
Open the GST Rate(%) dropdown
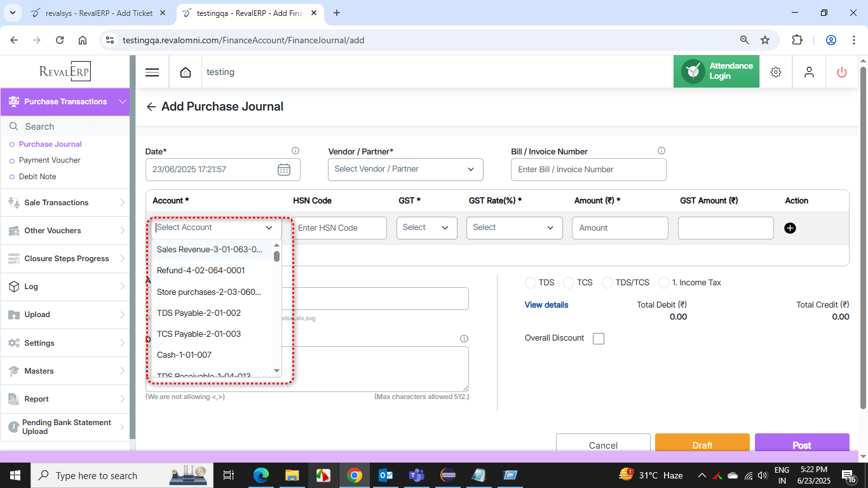pyautogui.click(x=514, y=228)
